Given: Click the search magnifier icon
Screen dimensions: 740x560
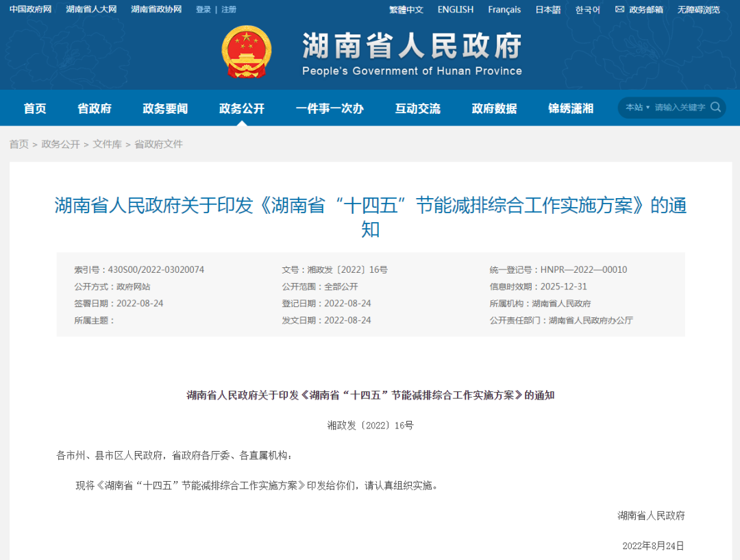Looking at the screenshot, I should point(715,108).
